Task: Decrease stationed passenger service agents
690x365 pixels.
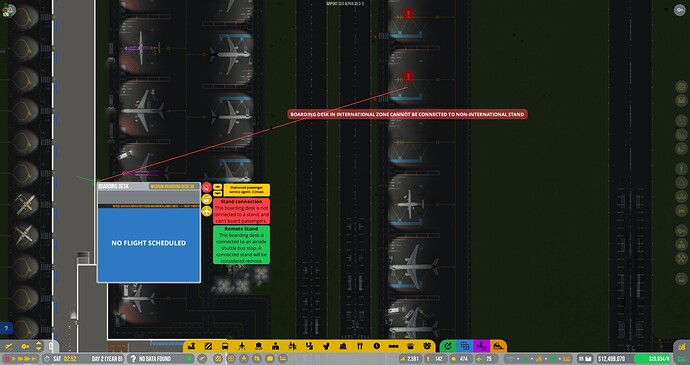Action: pyautogui.click(x=217, y=193)
